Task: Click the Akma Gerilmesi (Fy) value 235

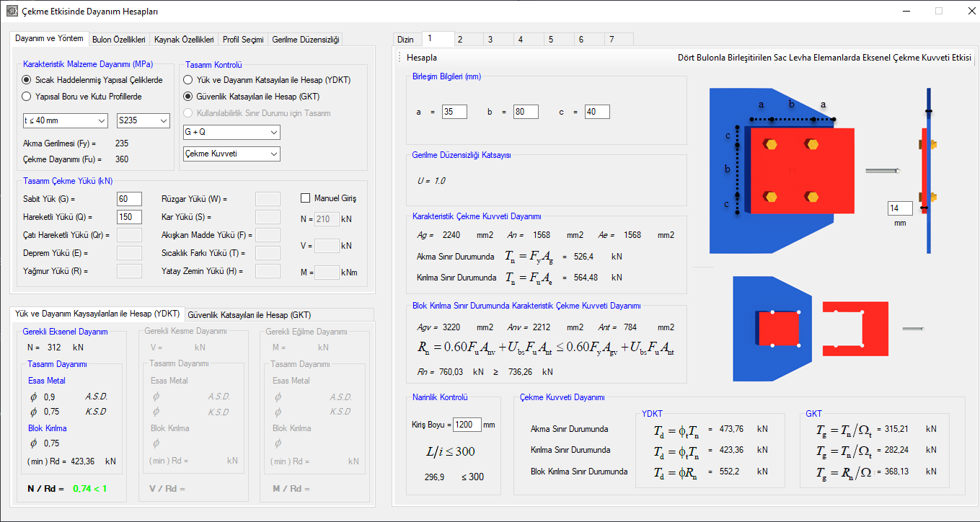Action: point(122,143)
